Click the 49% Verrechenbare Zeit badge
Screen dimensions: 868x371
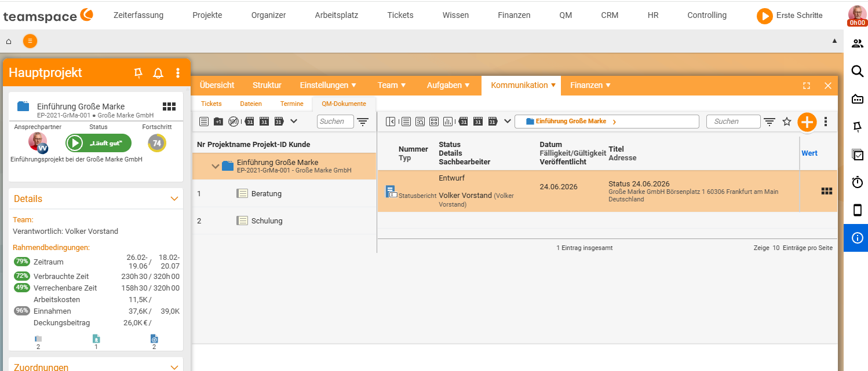(22, 288)
